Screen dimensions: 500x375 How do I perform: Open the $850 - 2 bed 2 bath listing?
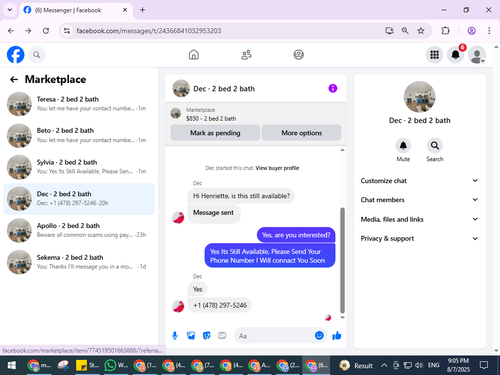click(211, 119)
